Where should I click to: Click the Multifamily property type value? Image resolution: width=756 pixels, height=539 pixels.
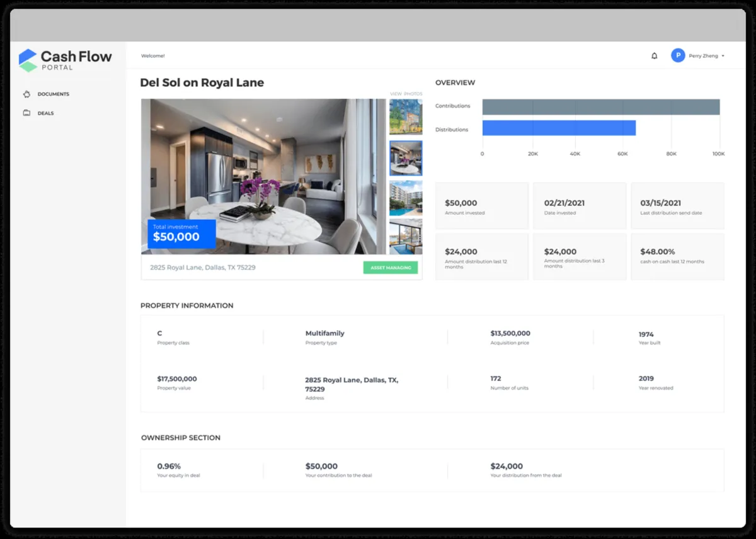[x=325, y=333]
